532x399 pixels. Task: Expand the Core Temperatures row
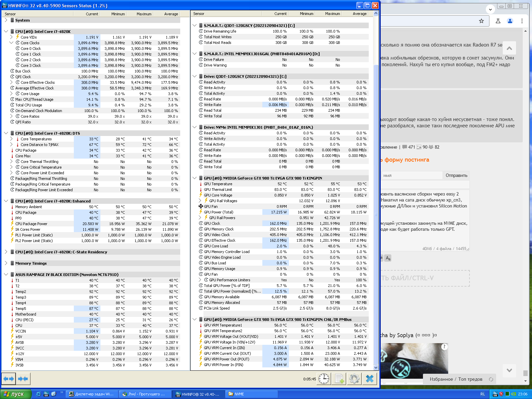tap(11, 139)
